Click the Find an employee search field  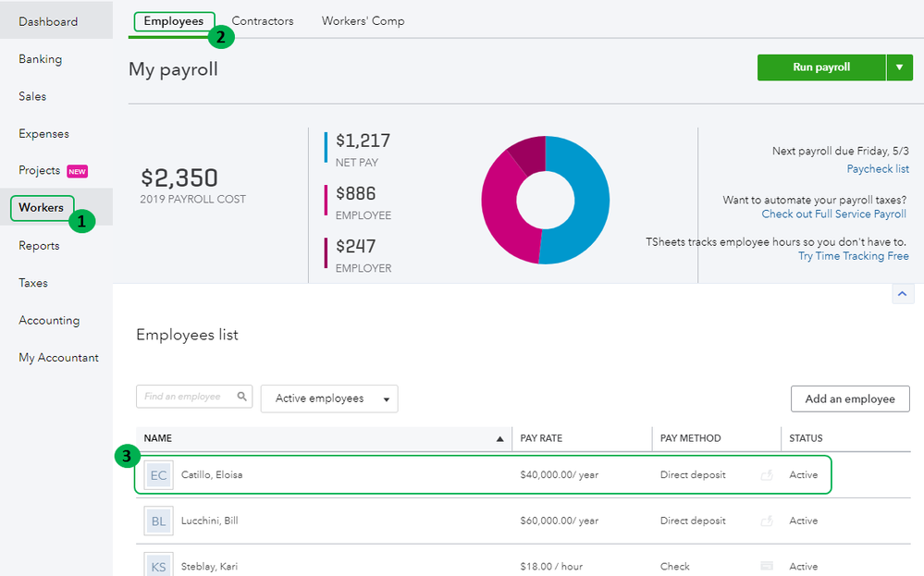(x=185, y=397)
